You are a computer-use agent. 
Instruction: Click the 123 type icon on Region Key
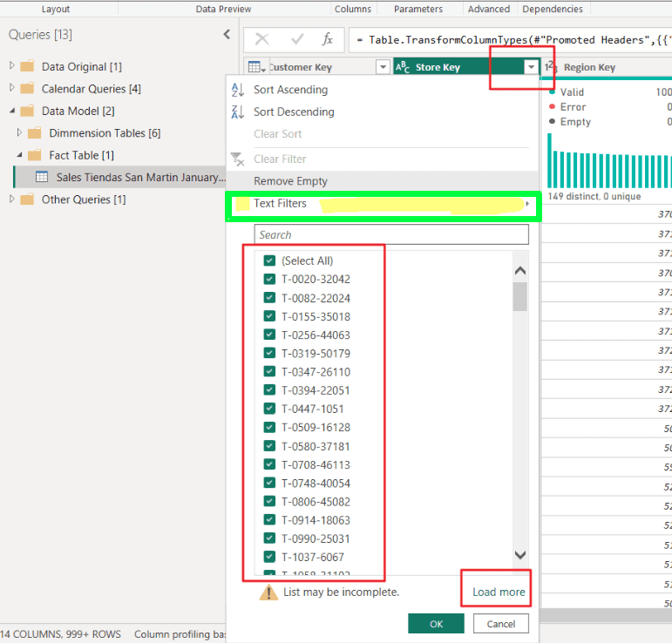click(x=551, y=67)
